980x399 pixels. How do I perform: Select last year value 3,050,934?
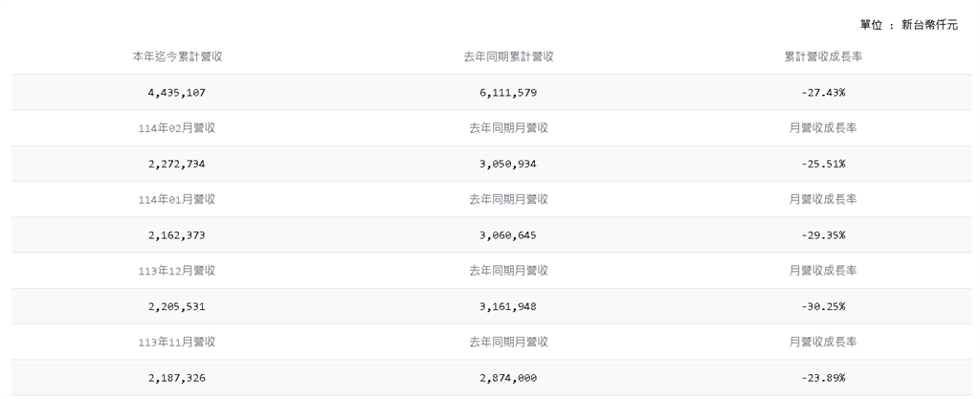(x=508, y=164)
